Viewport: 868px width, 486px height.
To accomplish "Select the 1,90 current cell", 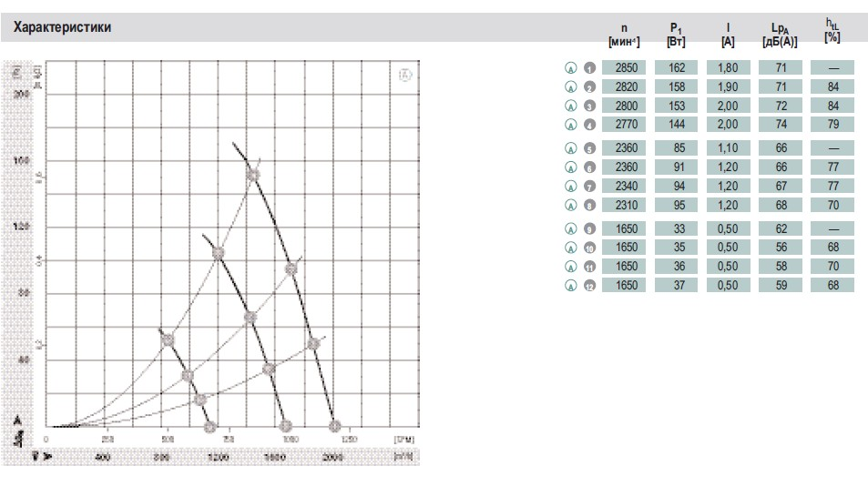I will point(728,86).
